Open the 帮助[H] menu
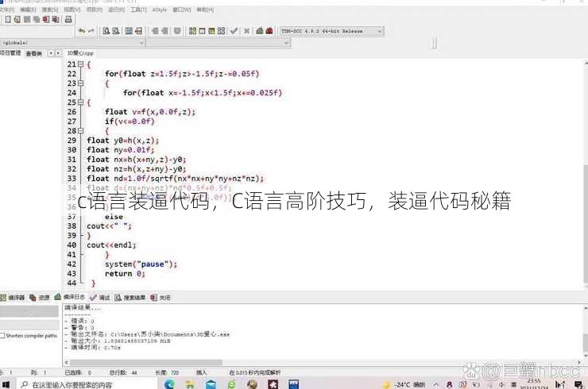The image size is (588, 389). pos(205,10)
